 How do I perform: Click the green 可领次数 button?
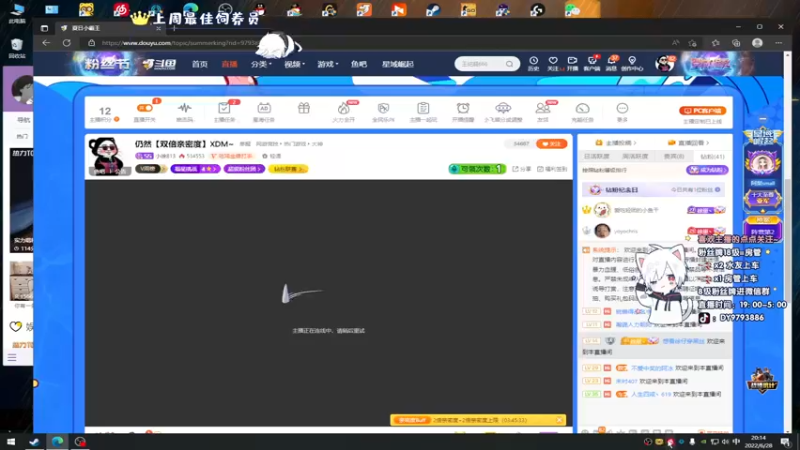(x=477, y=169)
